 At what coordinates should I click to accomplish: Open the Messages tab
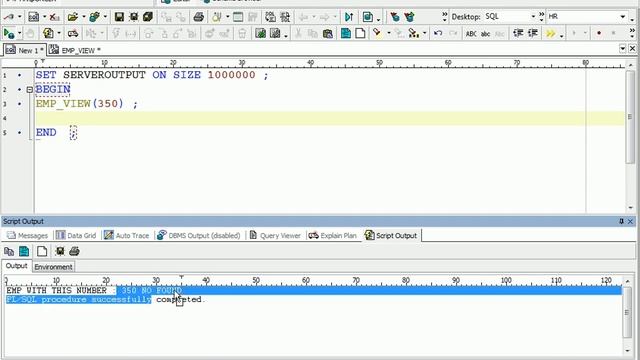[28, 236]
